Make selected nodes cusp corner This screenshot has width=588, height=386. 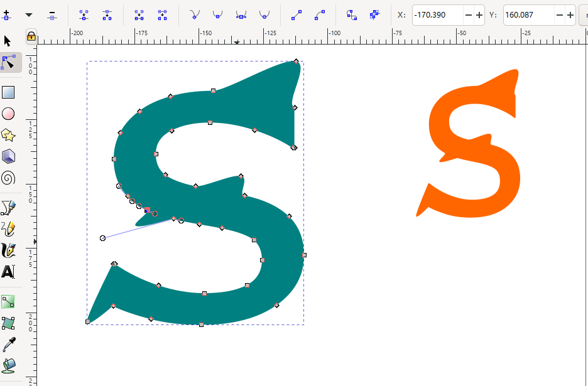coord(195,15)
